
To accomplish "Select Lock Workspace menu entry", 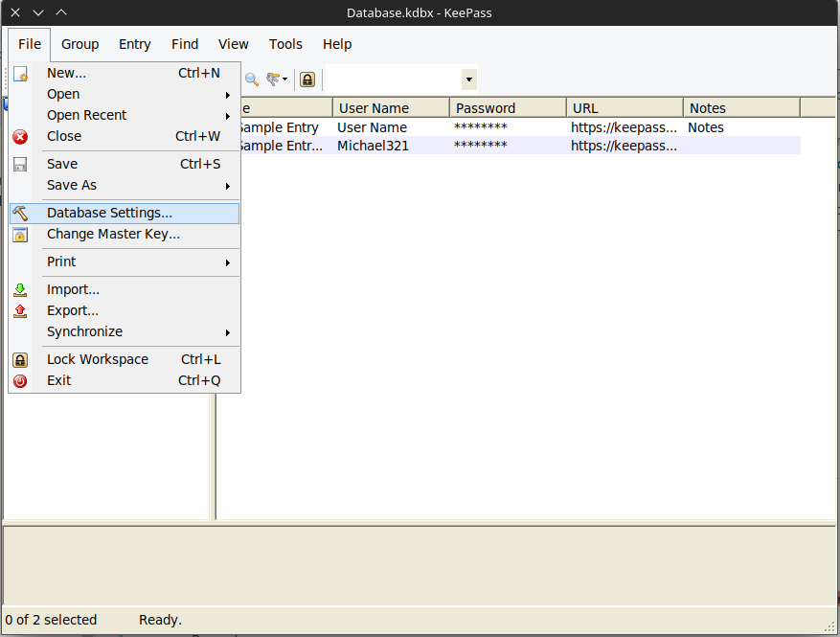I will click(125, 360).
